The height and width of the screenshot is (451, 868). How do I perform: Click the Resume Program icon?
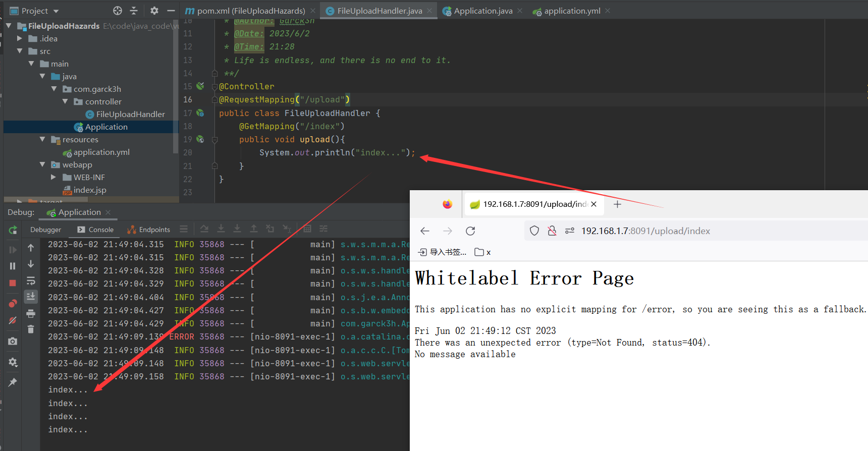tap(13, 250)
